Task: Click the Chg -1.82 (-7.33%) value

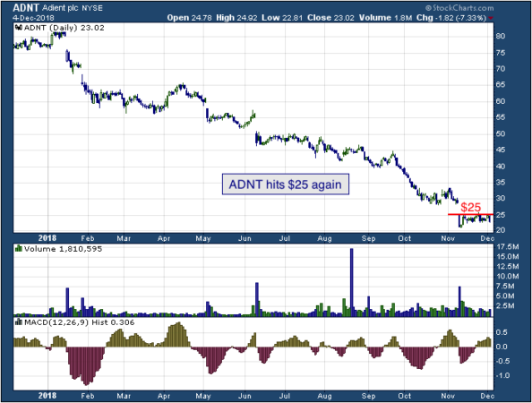Action: point(450,18)
